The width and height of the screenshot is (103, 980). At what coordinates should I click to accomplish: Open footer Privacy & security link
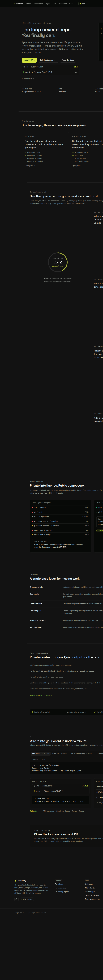(x=92, y=899)
